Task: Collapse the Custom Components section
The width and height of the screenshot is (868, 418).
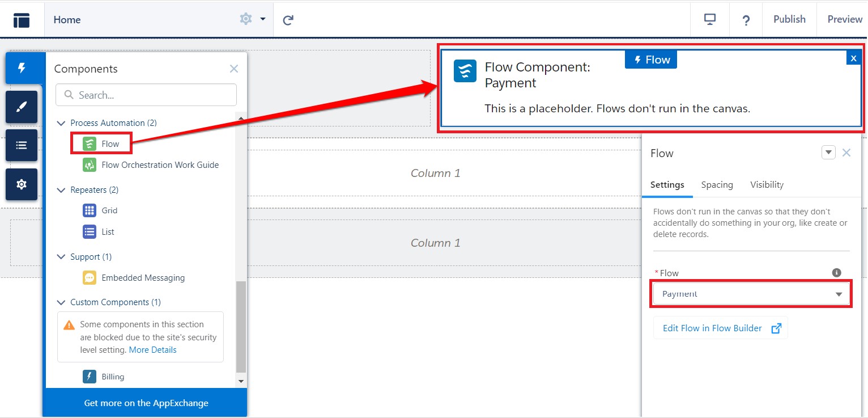Action: click(x=61, y=302)
